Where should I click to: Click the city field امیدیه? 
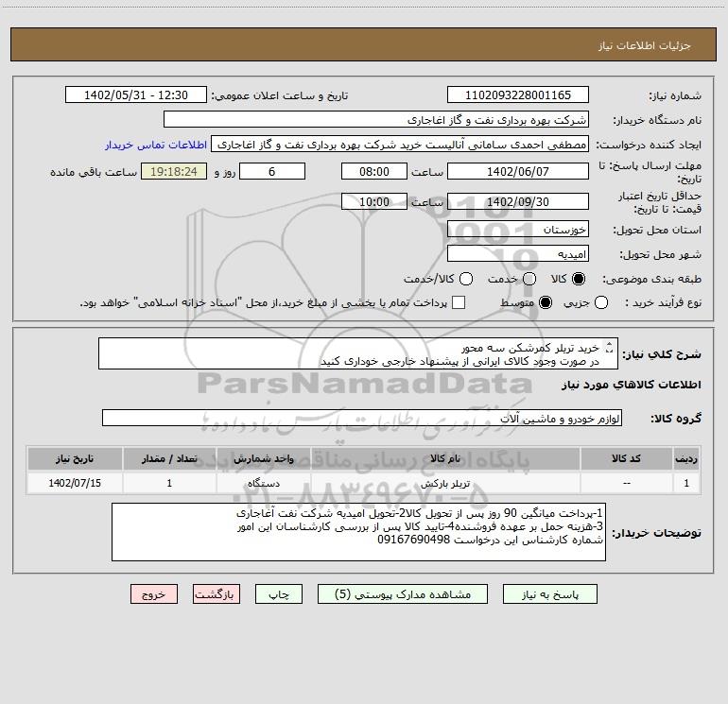pyautogui.click(x=518, y=254)
